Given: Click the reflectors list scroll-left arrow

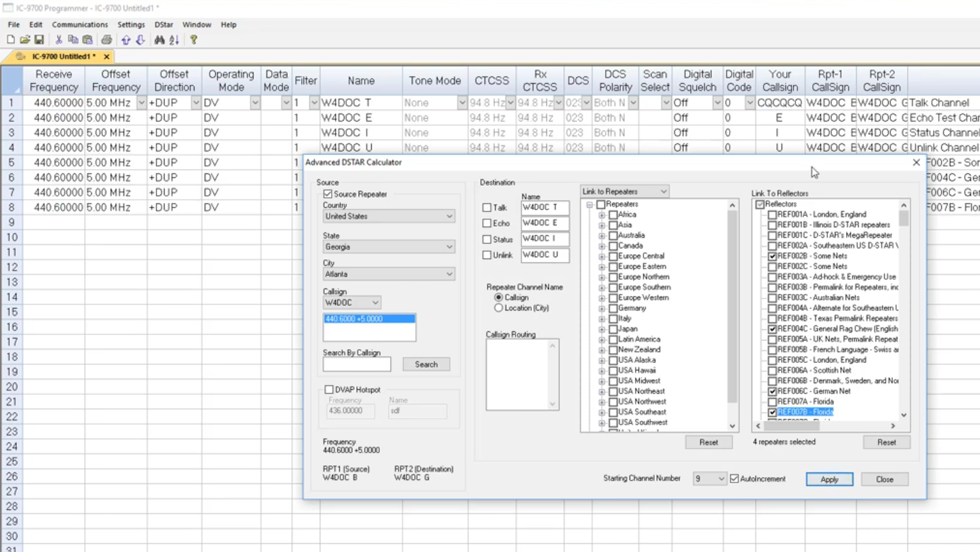Looking at the screenshot, I should point(758,426).
